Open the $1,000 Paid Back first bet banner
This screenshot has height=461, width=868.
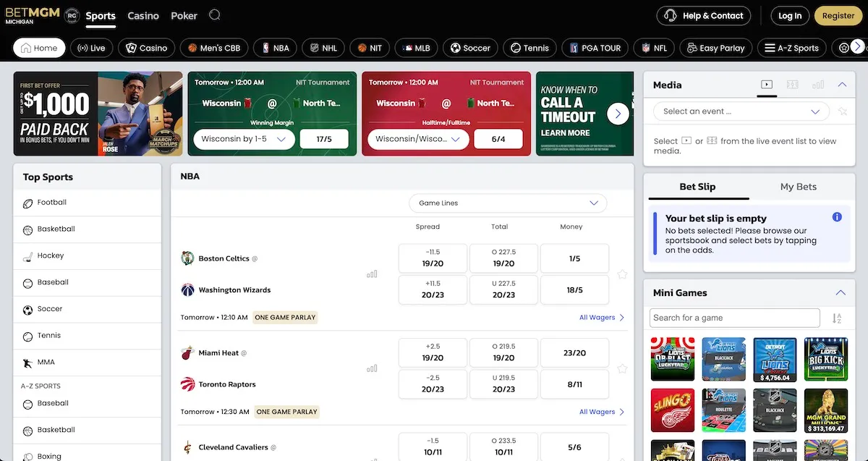coord(98,114)
